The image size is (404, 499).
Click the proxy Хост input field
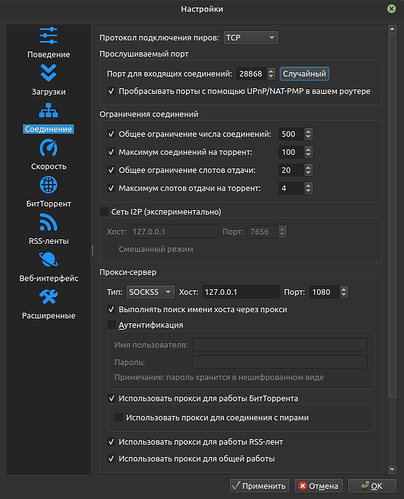tap(241, 292)
